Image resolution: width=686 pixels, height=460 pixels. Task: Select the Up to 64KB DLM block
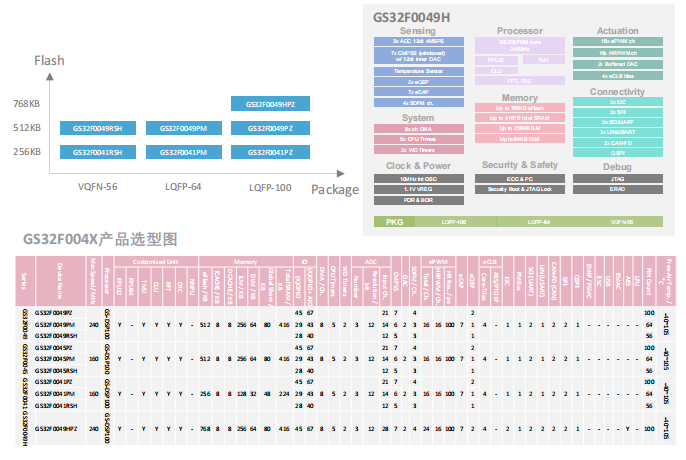click(x=520, y=139)
